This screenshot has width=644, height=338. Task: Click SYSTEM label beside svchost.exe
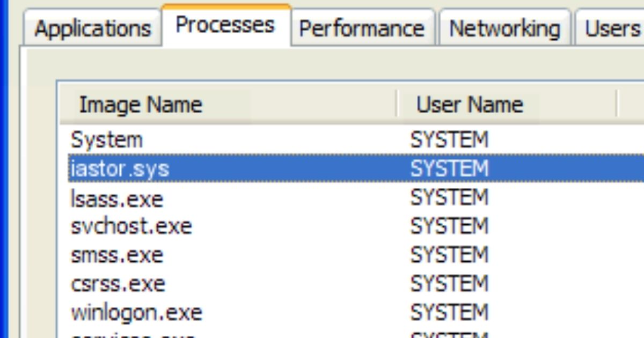click(451, 226)
